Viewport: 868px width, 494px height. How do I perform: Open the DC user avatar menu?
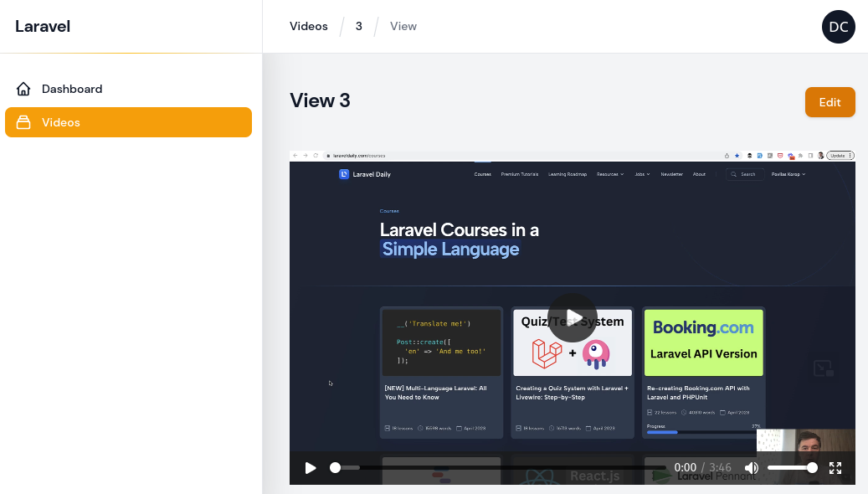pos(838,26)
